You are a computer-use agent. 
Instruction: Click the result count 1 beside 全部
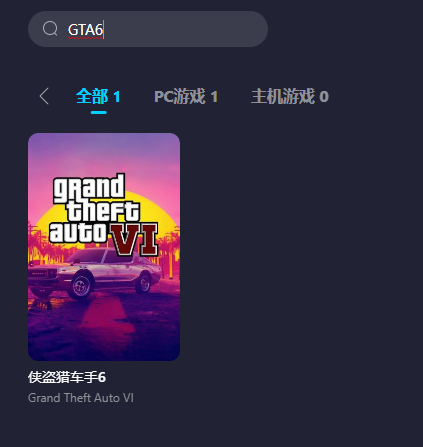[x=117, y=97]
